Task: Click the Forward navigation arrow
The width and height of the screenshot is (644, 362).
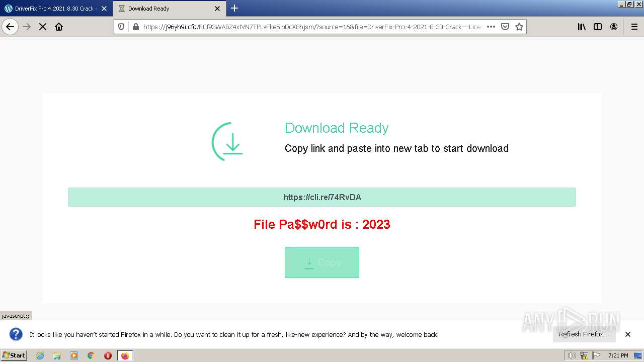Action: click(27, 27)
